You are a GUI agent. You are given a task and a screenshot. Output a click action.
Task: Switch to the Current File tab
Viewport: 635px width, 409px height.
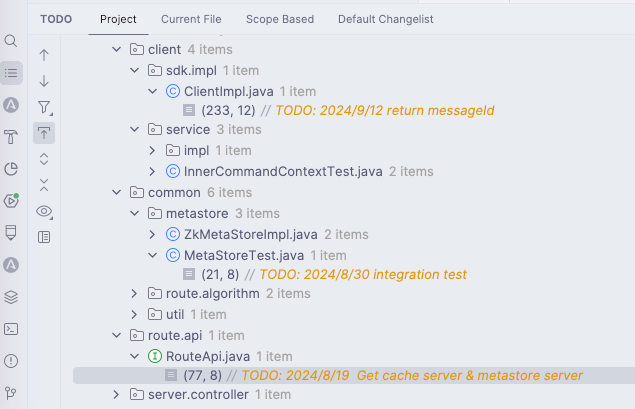point(192,19)
